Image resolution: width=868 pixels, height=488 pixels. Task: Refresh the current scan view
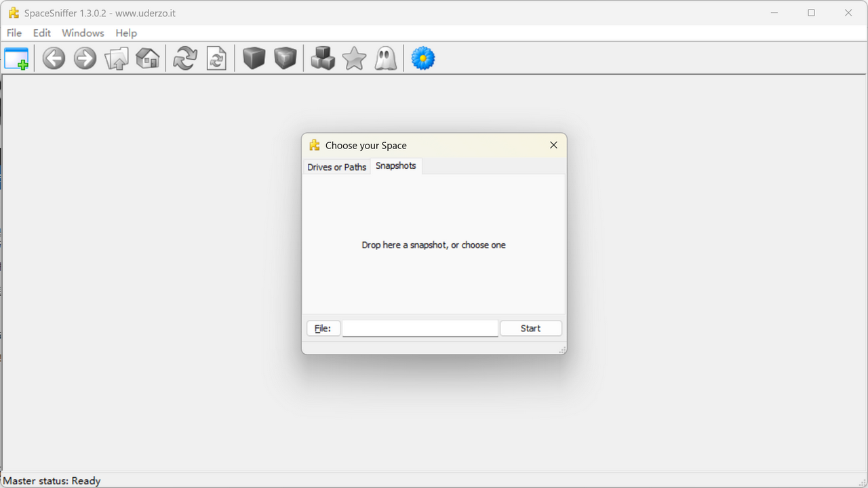[x=184, y=58]
